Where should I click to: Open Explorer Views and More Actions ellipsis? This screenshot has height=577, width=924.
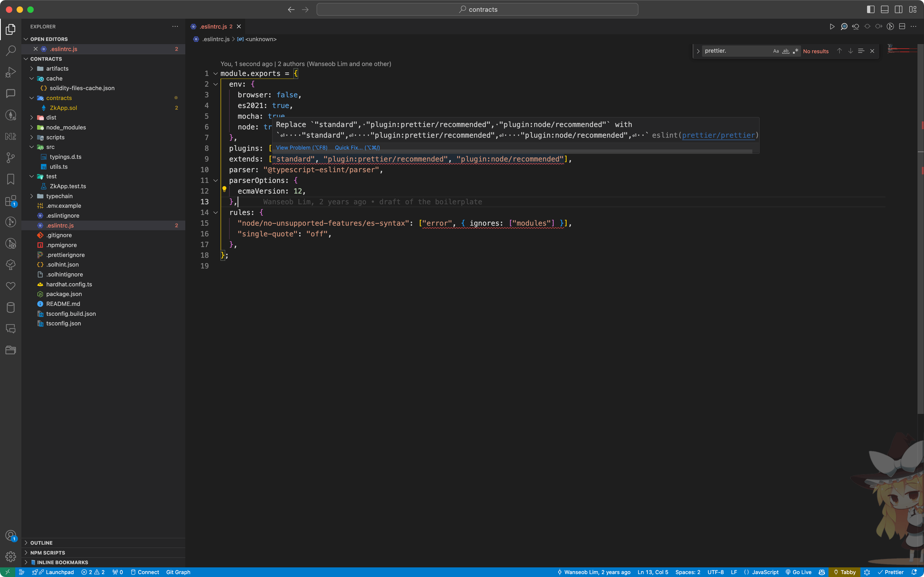[x=175, y=26]
